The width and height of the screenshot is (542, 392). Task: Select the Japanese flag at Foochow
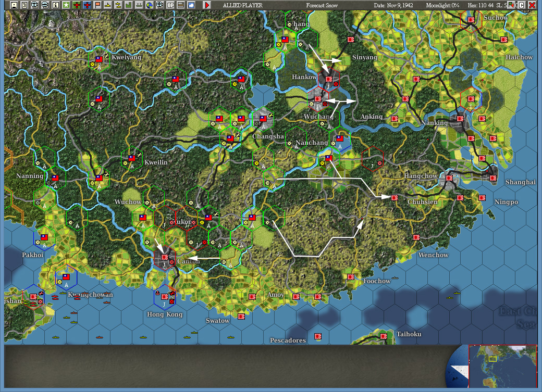(x=351, y=276)
